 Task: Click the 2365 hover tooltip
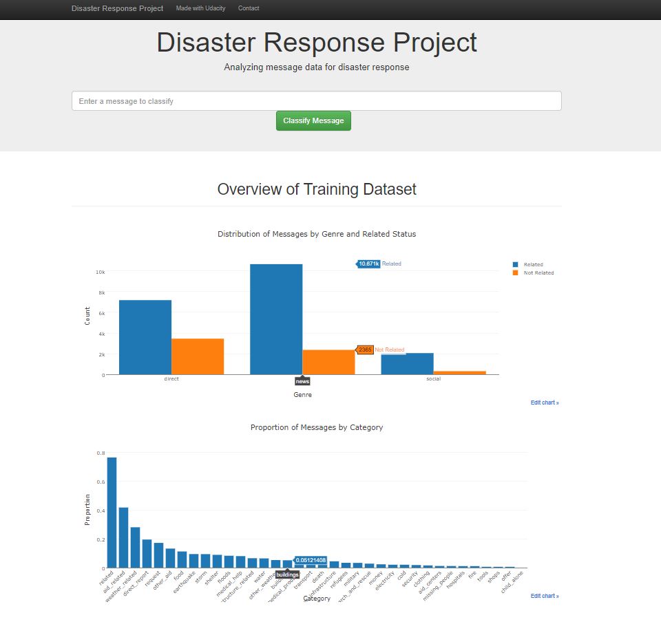pos(365,350)
